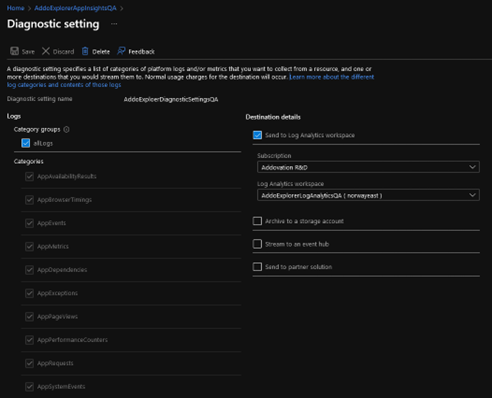
Task: Open Learn more about log categories link
Action: click(x=190, y=81)
